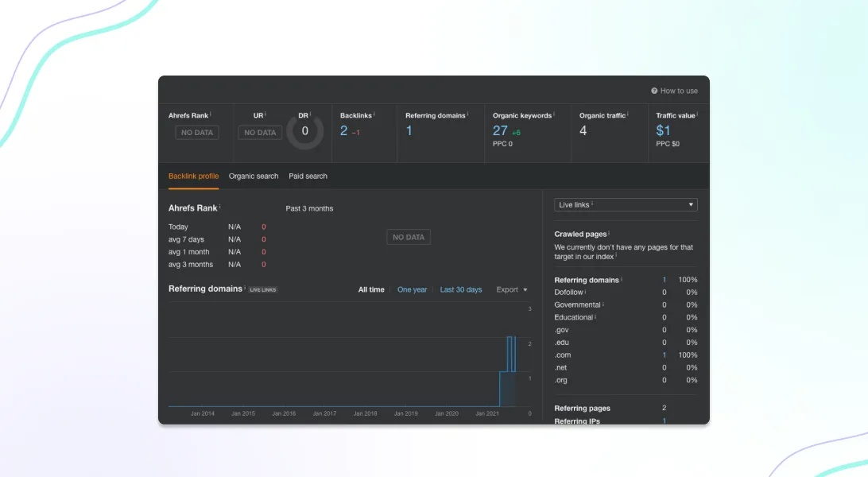
Task: Click the Backlinks count of 2
Action: pyautogui.click(x=343, y=130)
